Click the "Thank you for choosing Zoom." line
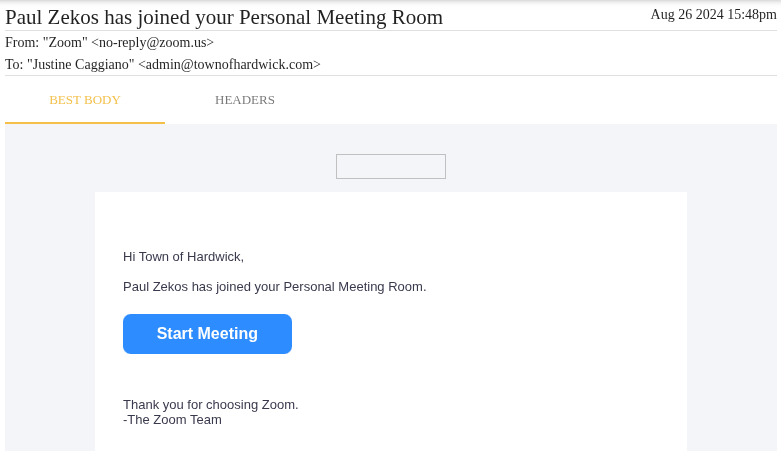 (x=211, y=405)
